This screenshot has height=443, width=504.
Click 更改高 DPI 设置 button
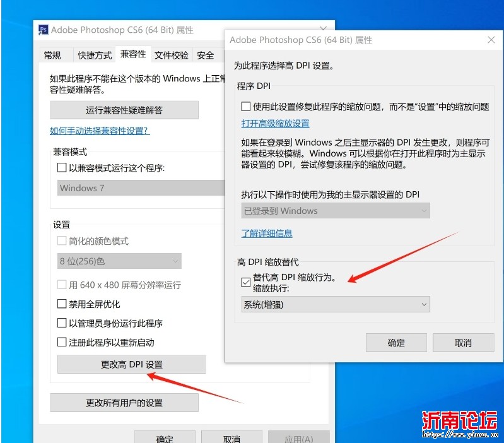(131, 364)
